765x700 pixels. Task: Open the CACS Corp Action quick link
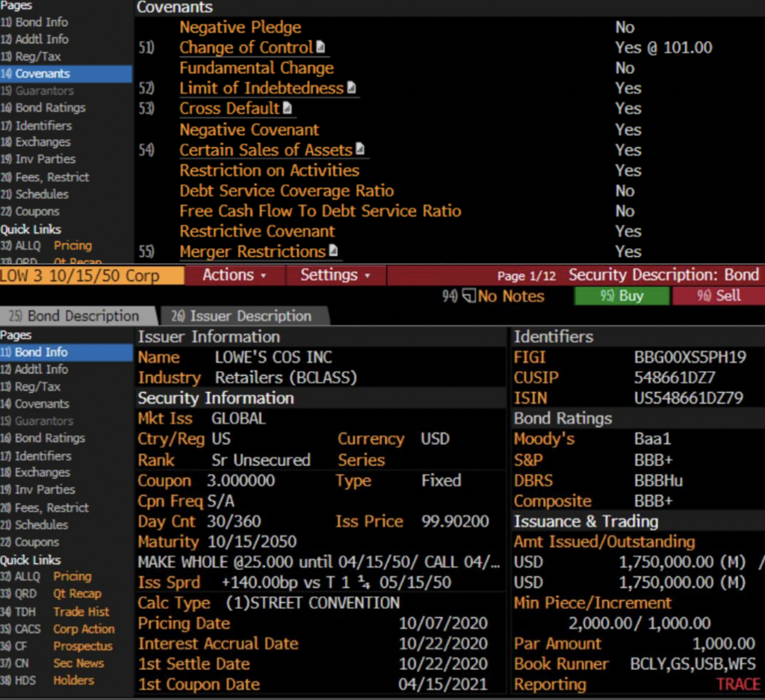58,629
